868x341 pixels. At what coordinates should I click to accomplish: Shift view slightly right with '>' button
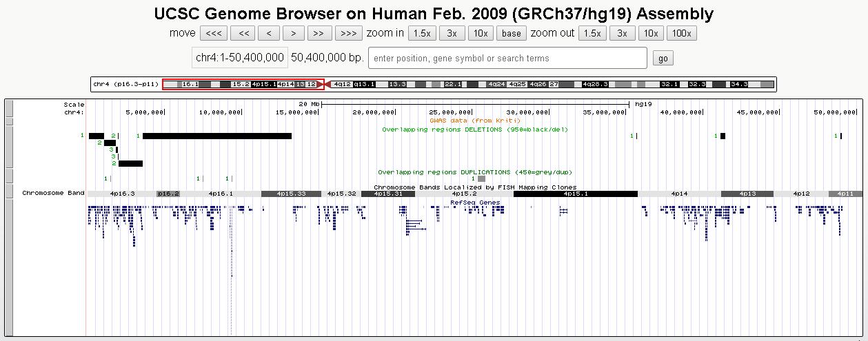294,33
